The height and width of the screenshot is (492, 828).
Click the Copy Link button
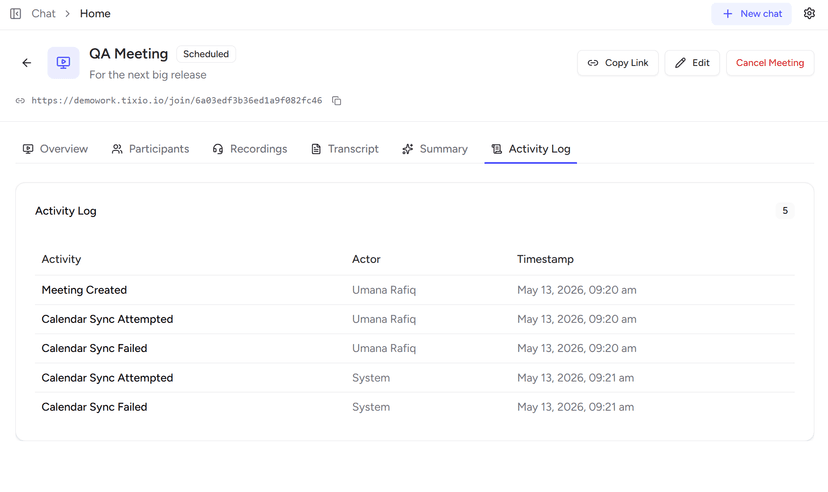click(618, 63)
